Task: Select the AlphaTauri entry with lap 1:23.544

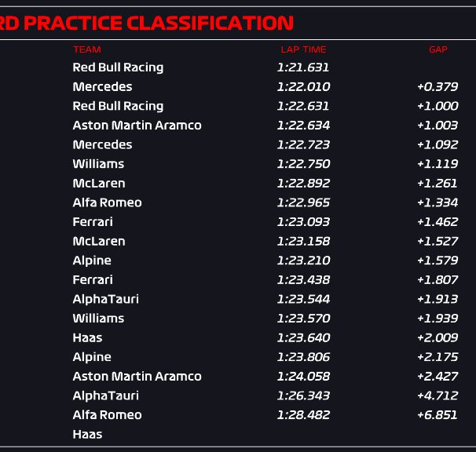Action: pos(105,299)
